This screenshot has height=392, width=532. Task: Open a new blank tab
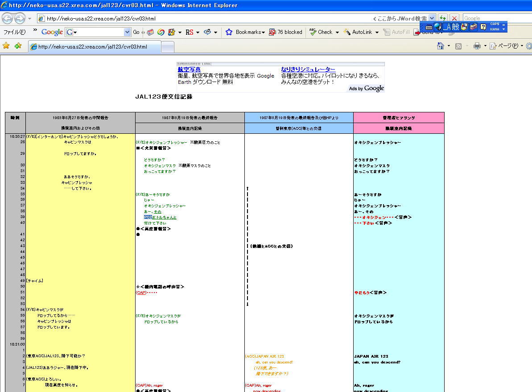pos(168,47)
